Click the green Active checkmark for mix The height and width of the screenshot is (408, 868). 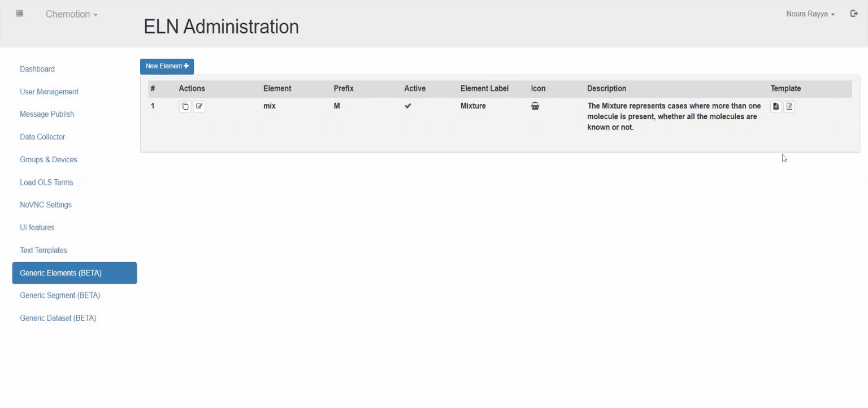tap(408, 106)
